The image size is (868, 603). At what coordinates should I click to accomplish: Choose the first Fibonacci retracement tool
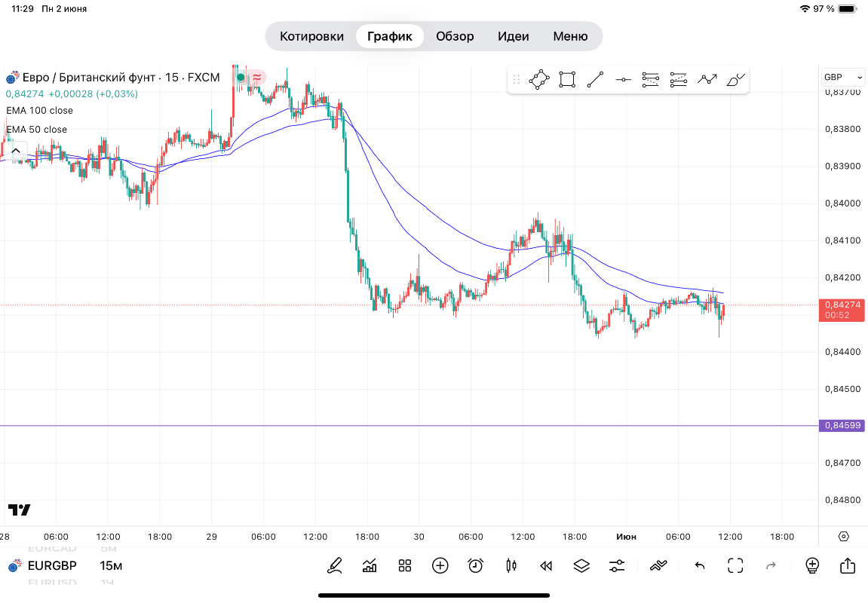pos(651,80)
